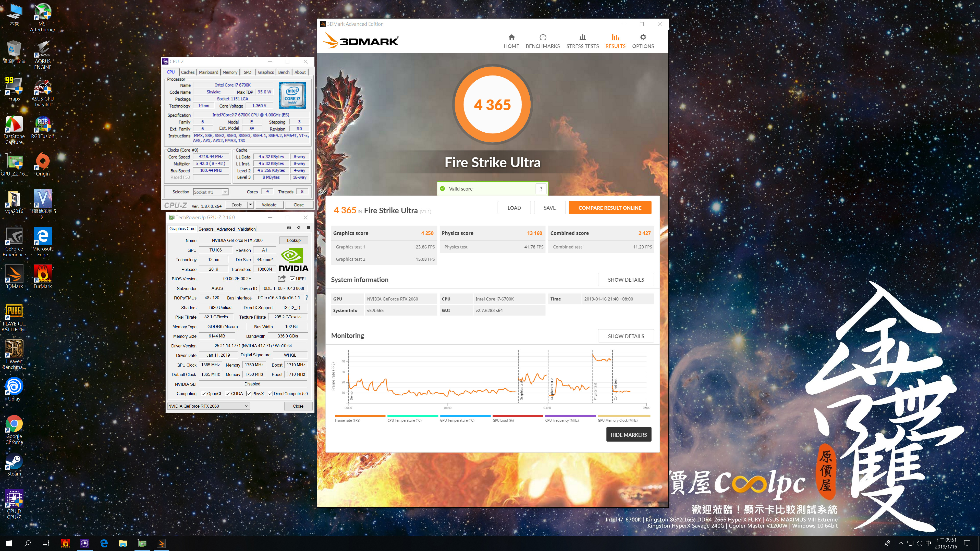Viewport: 980px width, 551px height.
Task: Toggle the CUDA checkbox
Action: coord(227,394)
